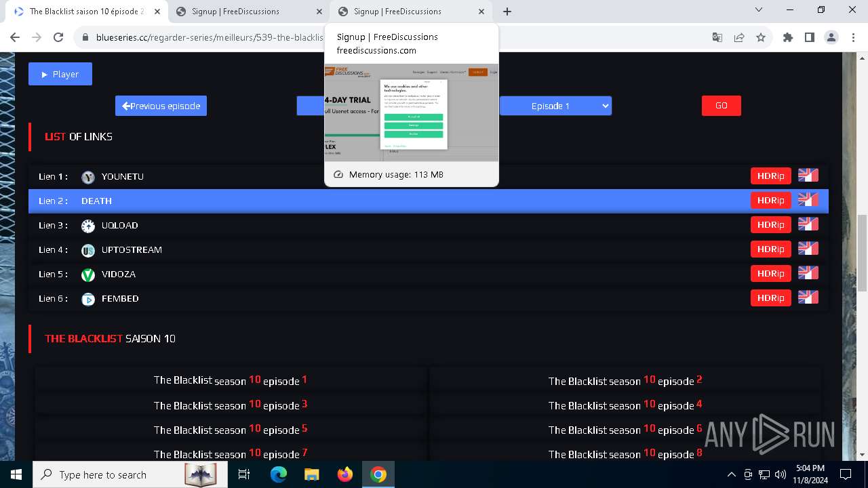The image size is (868, 488).
Task: Open Chrome tab search chevron
Action: [759, 10]
